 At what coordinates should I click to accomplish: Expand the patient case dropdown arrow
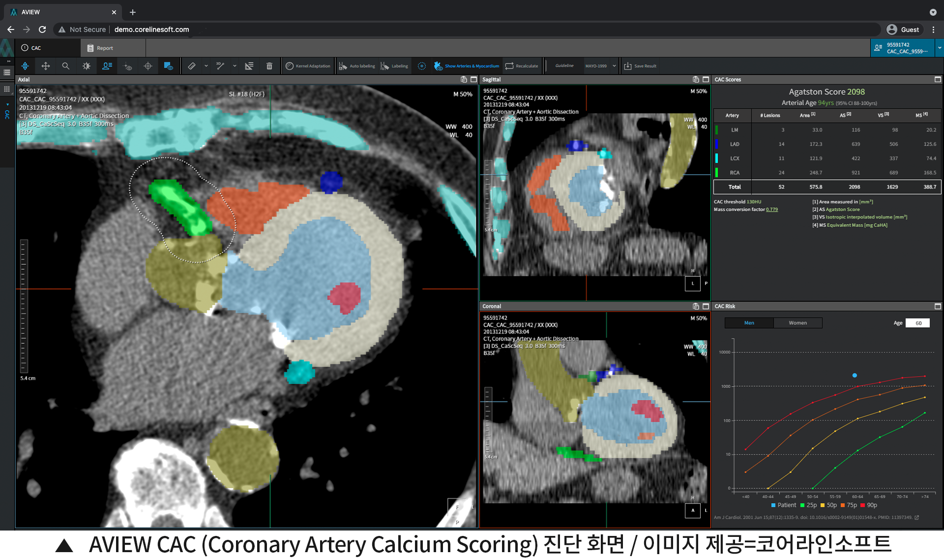(x=940, y=48)
